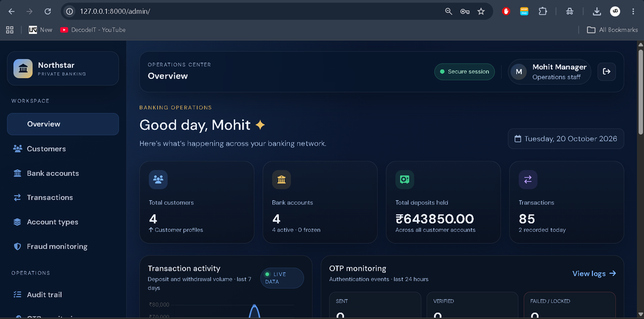Click the VERIFIED card label
The width and height of the screenshot is (644, 319).
(x=443, y=301)
